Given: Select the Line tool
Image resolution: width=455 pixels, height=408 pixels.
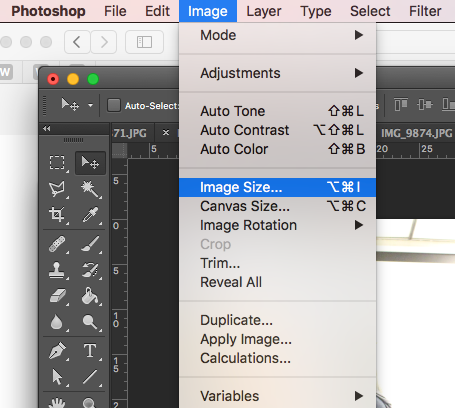Looking at the screenshot, I should [x=90, y=377].
